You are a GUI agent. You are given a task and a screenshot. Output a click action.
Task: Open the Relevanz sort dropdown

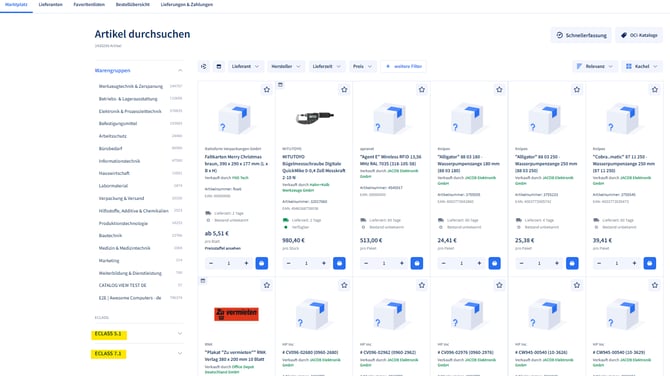(x=595, y=66)
